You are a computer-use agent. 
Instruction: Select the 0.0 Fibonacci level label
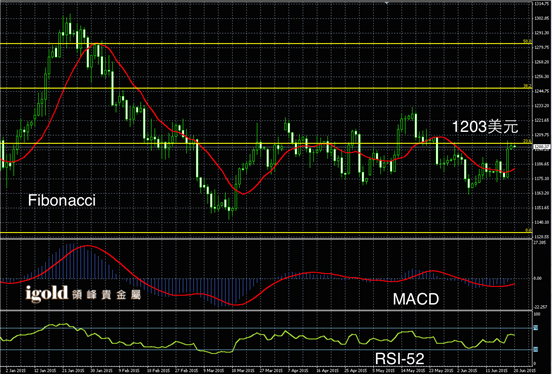point(528,230)
